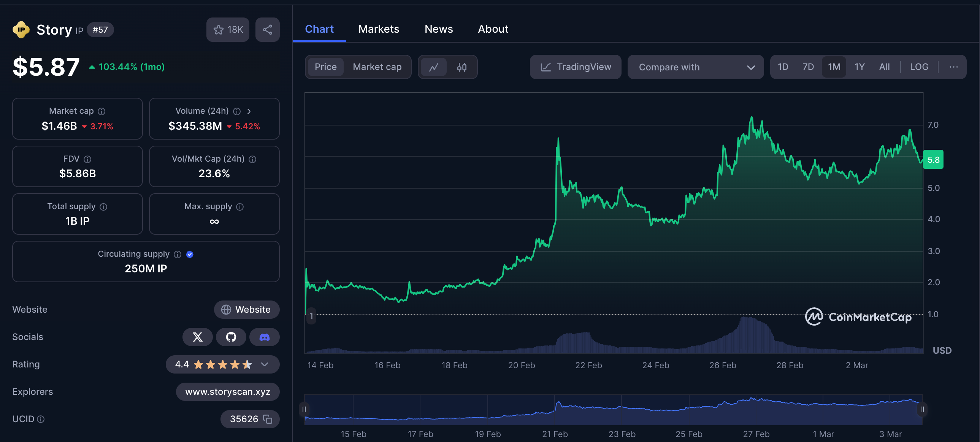Click the 1B IP total supply value
The width and height of the screenshot is (980, 442).
78,221
